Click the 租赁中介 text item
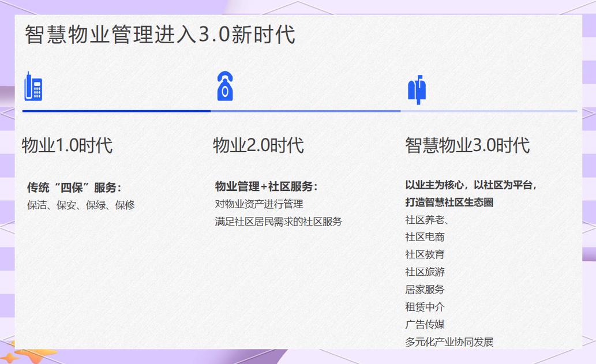 [425, 306]
